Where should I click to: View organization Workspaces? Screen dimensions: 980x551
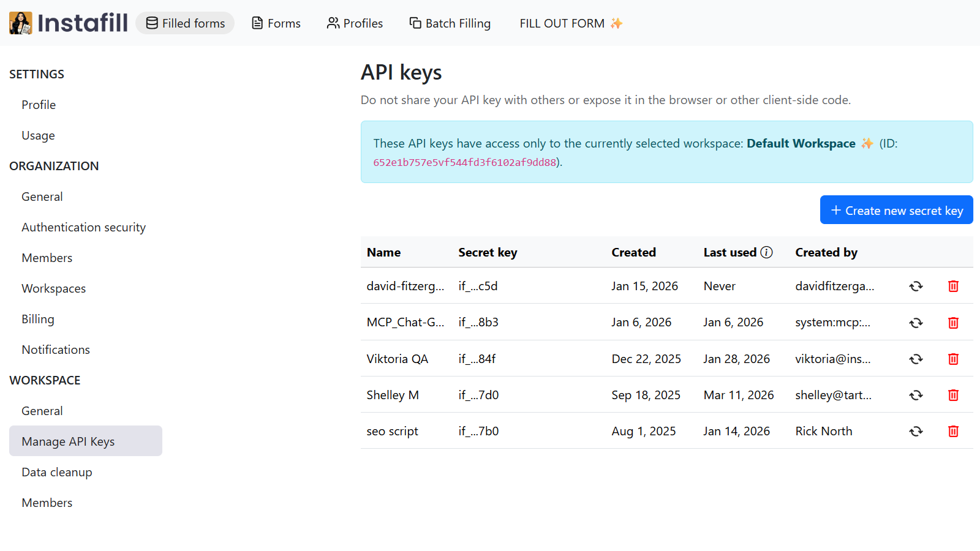pyautogui.click(x=53, y=288)
